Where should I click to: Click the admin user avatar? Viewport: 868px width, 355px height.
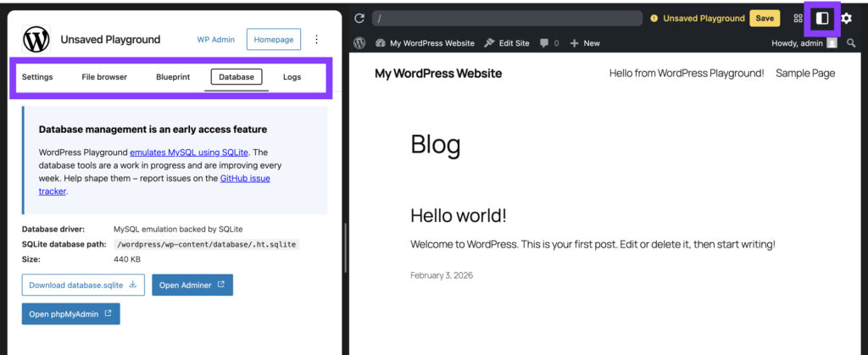point(832,43)
